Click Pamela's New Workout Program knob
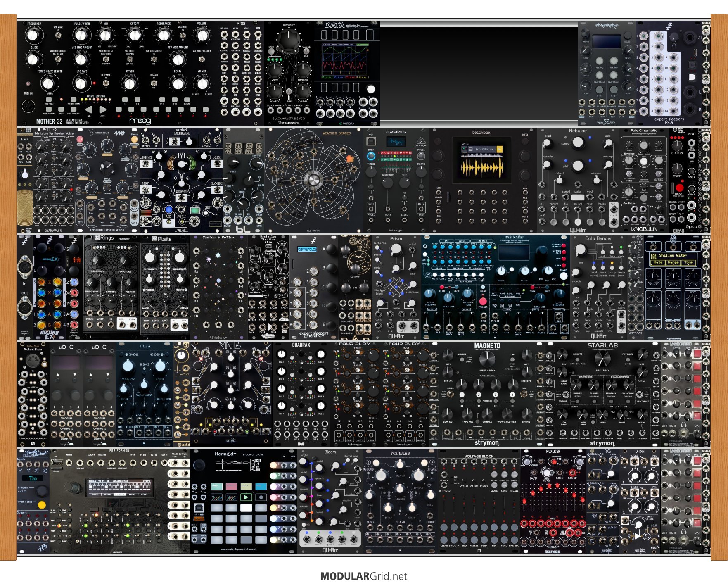 42,491
